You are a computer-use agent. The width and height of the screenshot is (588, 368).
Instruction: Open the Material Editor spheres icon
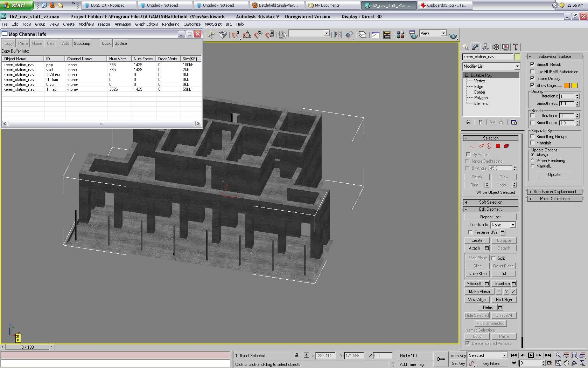400,34
